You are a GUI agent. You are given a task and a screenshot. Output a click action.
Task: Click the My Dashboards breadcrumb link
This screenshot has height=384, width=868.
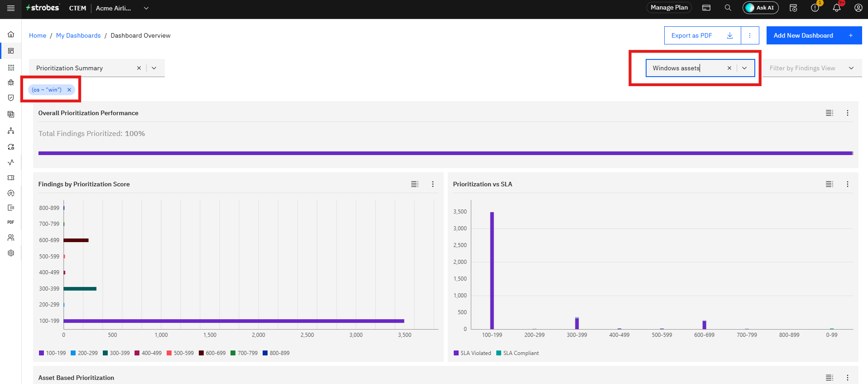click(78, 35)
